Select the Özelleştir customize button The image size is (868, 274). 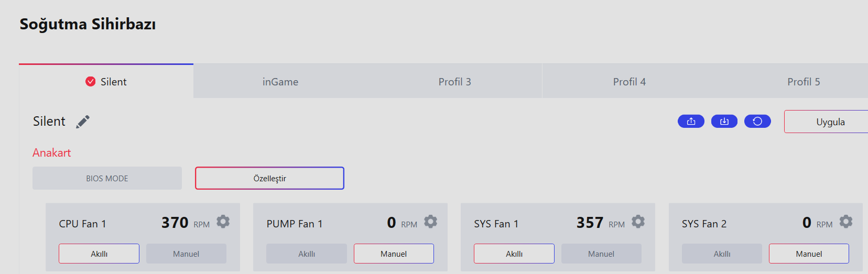[x=269, y=178]
